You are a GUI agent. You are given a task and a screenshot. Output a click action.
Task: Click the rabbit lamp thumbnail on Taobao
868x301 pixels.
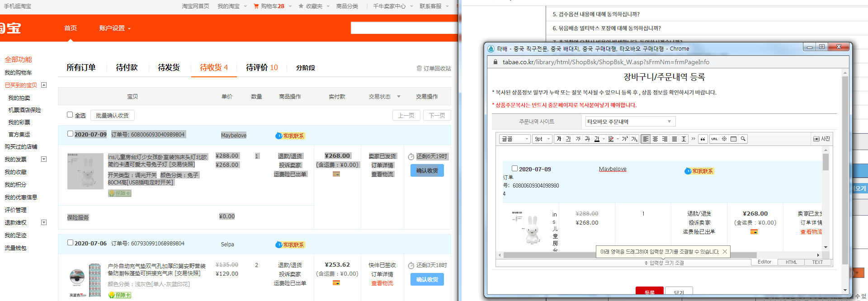click(x=85, y=171)
